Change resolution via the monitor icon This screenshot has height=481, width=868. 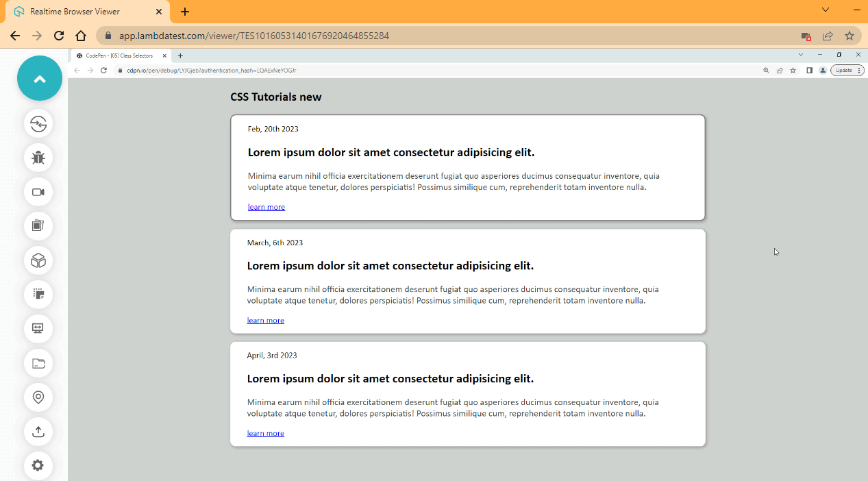click(38, 329)
